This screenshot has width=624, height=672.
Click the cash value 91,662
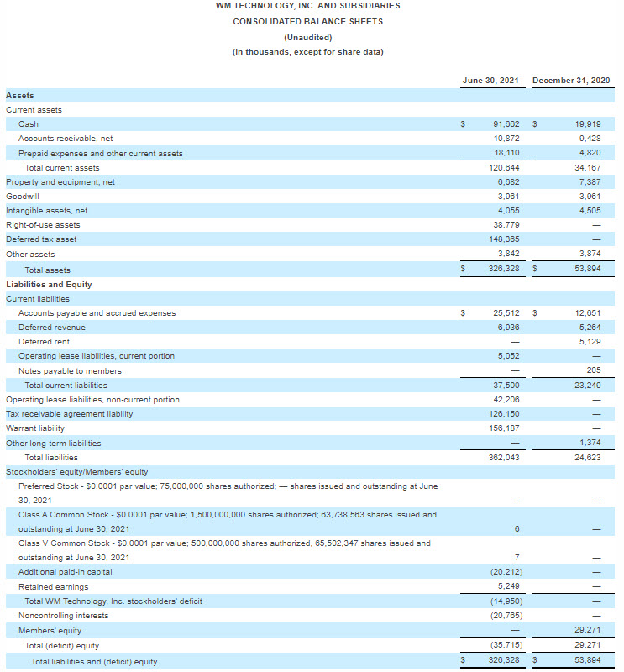point(506,124)
